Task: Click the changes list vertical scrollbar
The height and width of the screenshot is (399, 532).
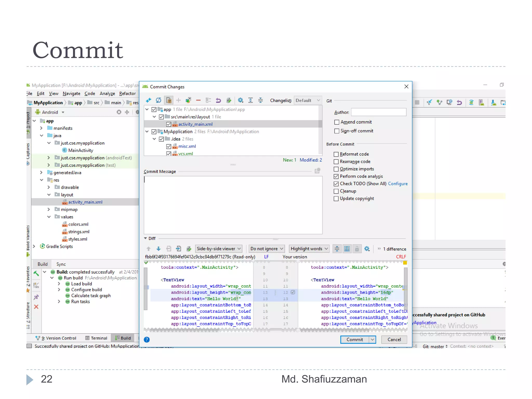Action: pyautogui.click(x=320, y=130)
